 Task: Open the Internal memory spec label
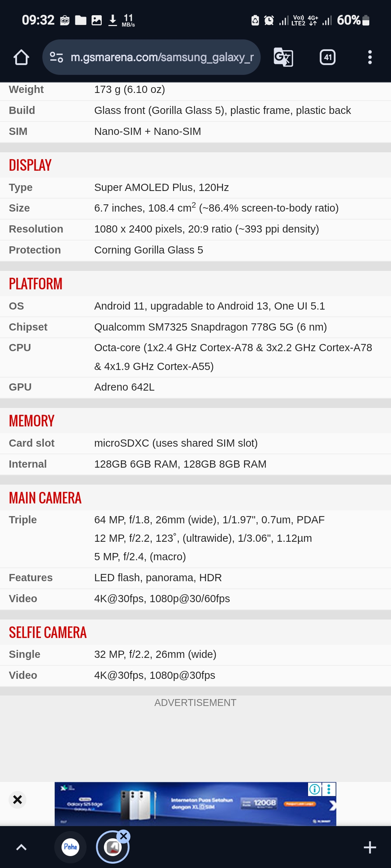[x=28, y=464]
